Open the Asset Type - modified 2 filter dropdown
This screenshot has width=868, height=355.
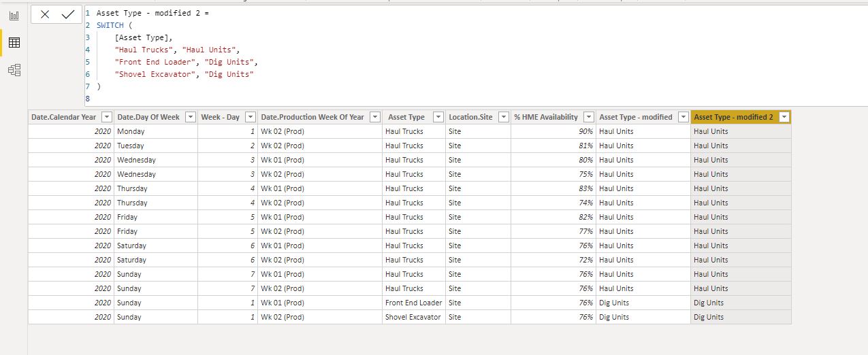pos(784,117)
